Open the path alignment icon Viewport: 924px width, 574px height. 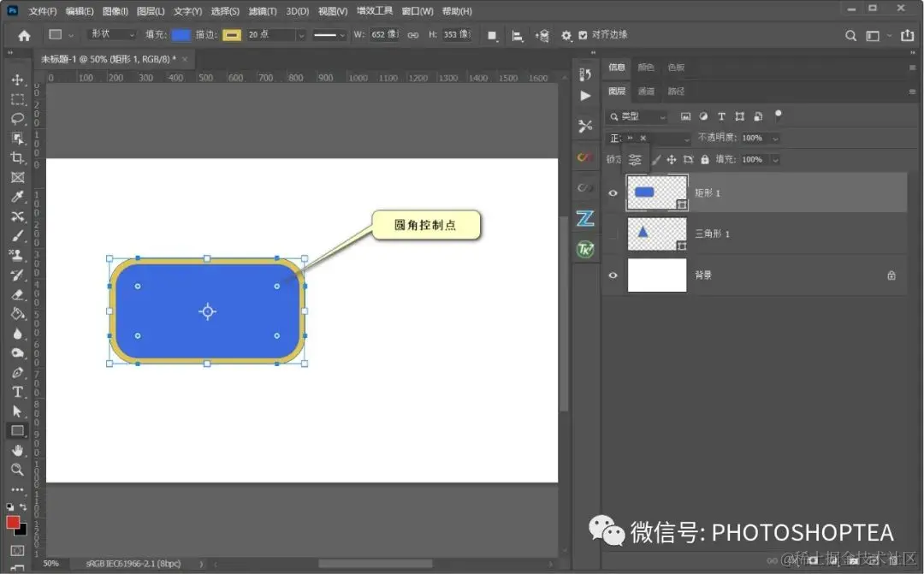click(x=518, y=36)
